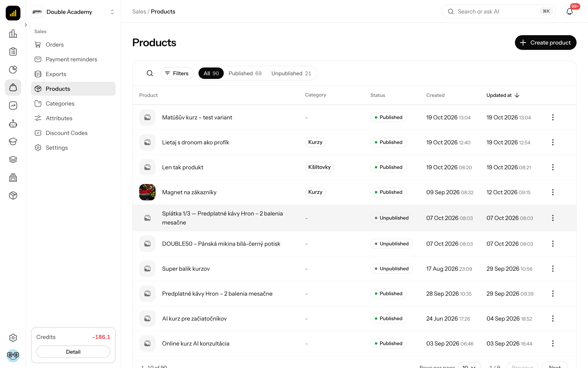Open the robot AI sidebar icon
588x368 pixels.
pyautogui.click(x=13, y=124)
